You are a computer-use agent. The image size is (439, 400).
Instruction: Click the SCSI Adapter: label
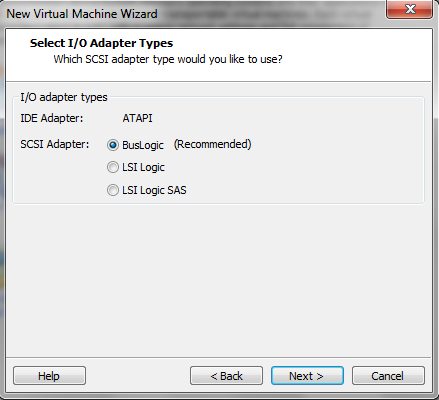click(x=55, y=144)
